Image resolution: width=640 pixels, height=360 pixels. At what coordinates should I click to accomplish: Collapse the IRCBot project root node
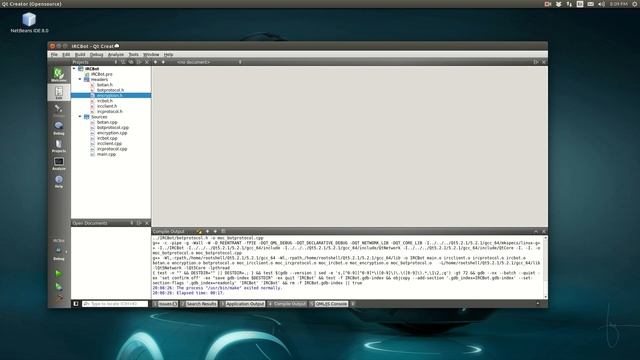(x=74, y=69)
